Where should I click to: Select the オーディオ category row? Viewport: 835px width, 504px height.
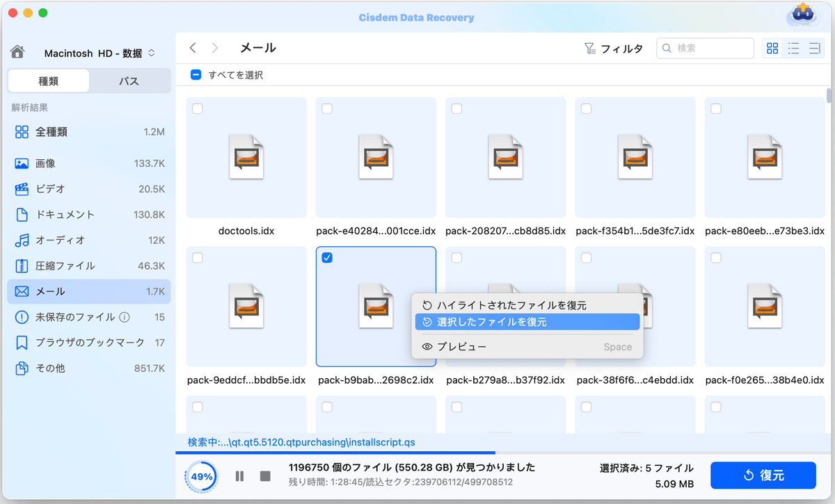pos(89,241)
